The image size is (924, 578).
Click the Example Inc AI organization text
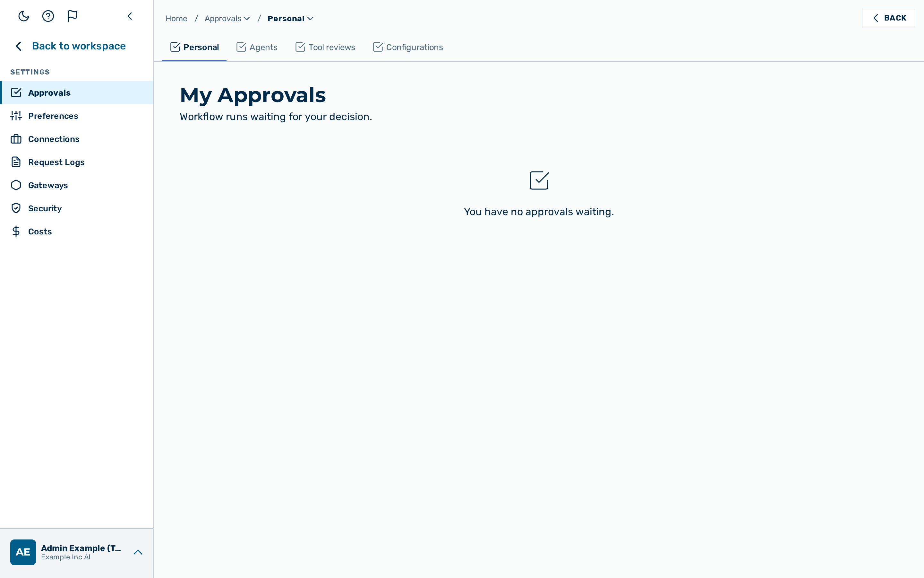click(x=66, y=557)
